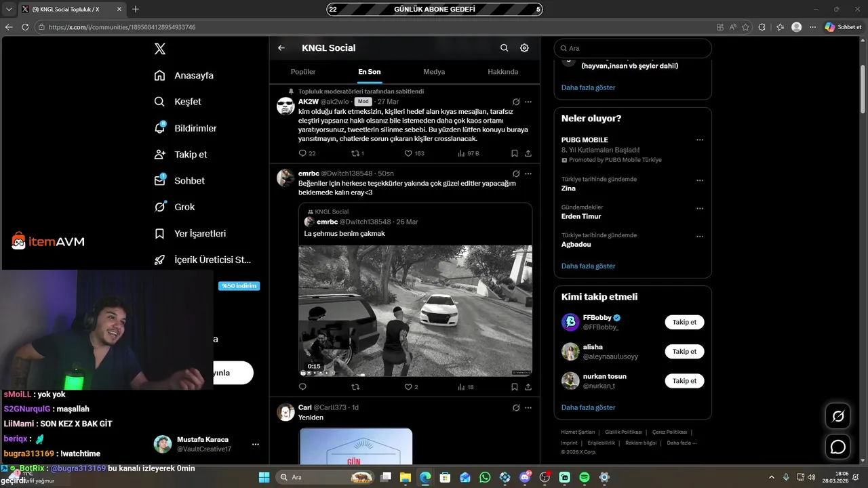Open more options on emrbc post
This screenshot has height=488, width=868.
tap(528, 174)
